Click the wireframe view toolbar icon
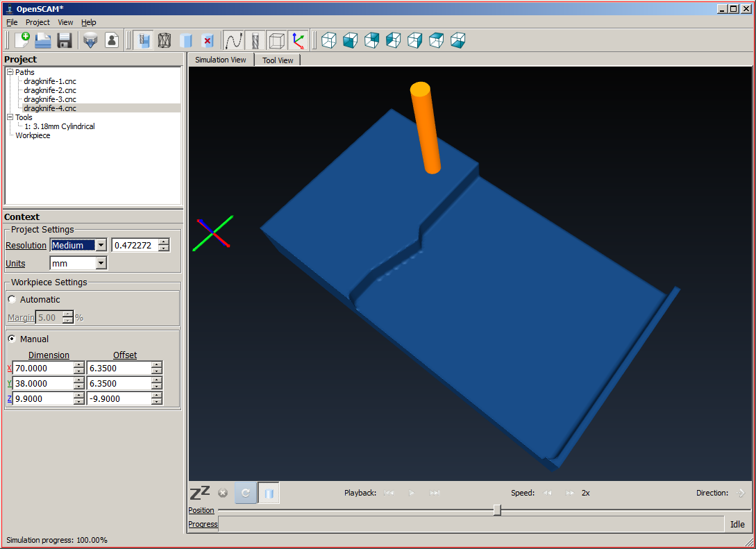Screen dimensions: 756x549 click(x=165, y=40)
